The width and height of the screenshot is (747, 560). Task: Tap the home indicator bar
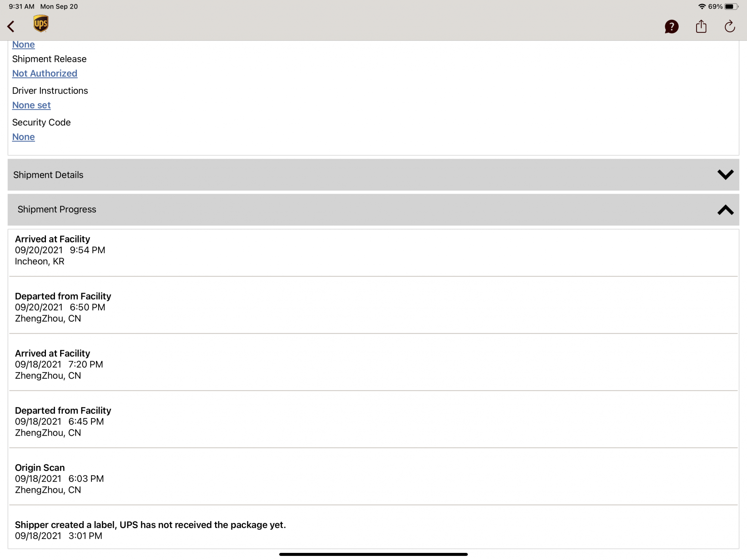[x=373, y=554]
